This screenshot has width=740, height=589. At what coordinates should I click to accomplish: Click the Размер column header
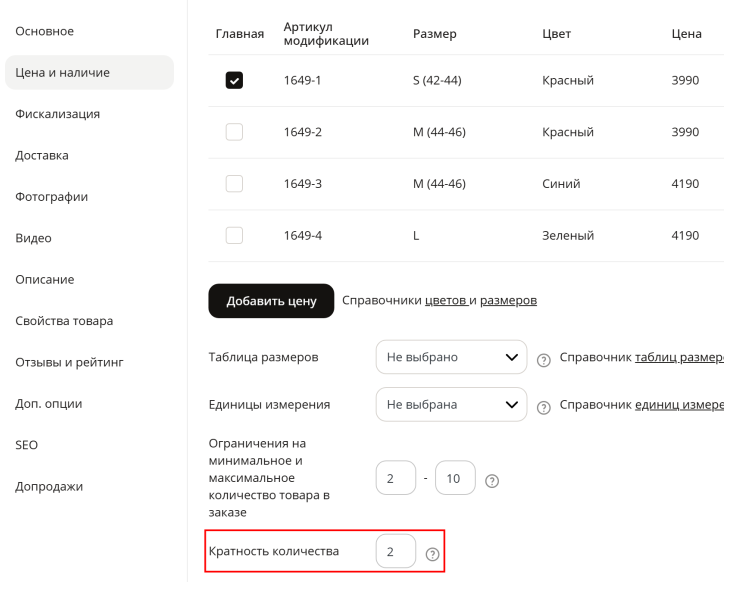point(435,34)
